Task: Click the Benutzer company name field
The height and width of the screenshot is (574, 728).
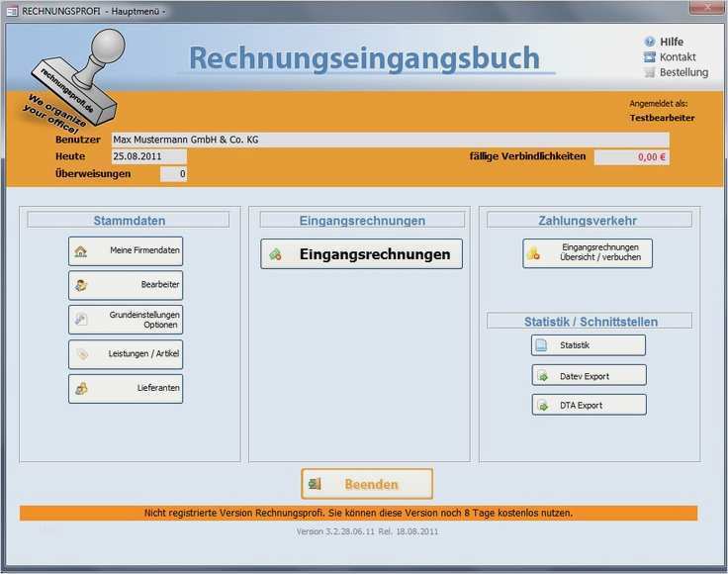Action: tap(389, 141)
